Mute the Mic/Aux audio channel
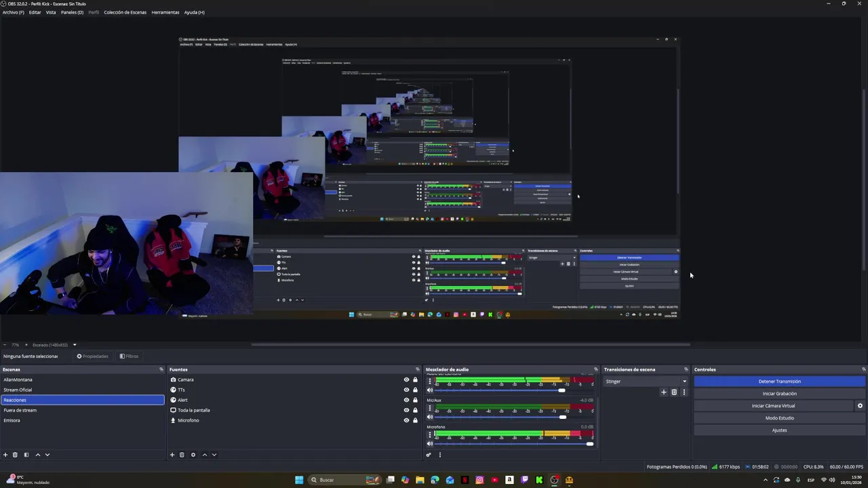Screen dimensions: 868x488 (429, 417)
